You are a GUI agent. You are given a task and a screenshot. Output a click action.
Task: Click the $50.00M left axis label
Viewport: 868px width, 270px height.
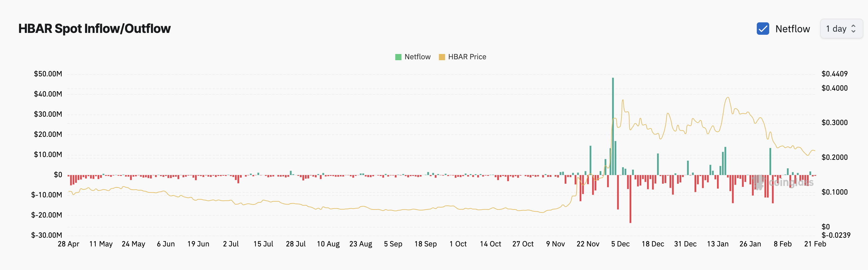(x=48, y=74)
